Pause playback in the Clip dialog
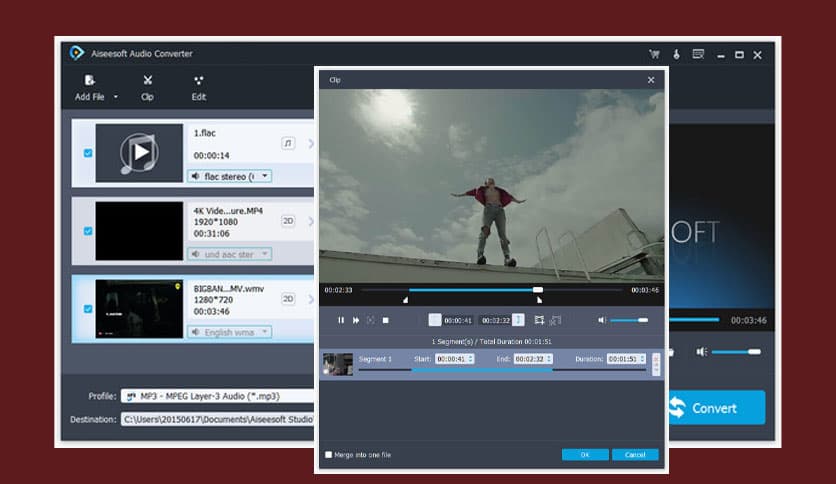 (x=341, y=320)
